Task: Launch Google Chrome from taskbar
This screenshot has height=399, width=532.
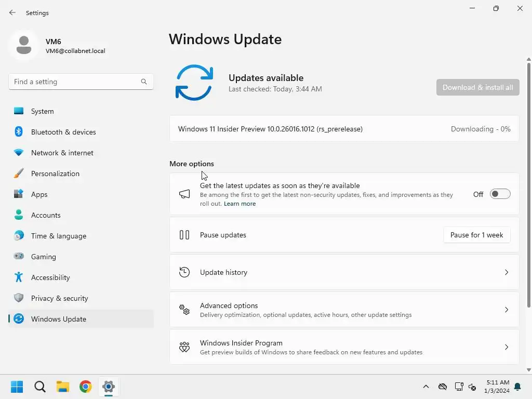Action: coord(86,387)
